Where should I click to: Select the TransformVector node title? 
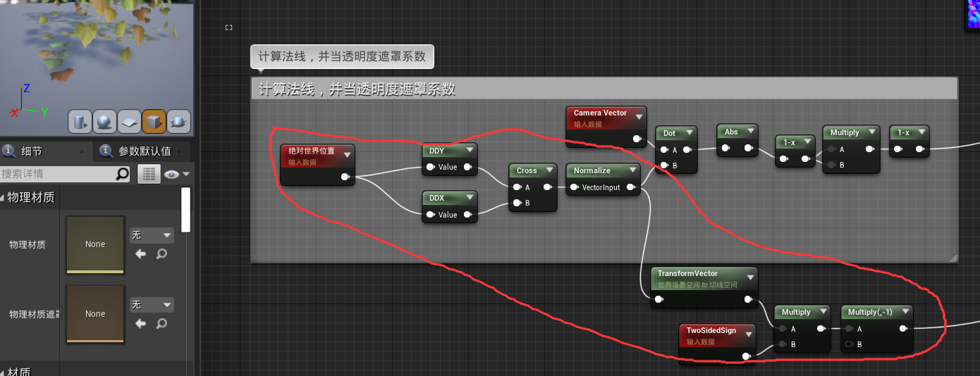687,273
